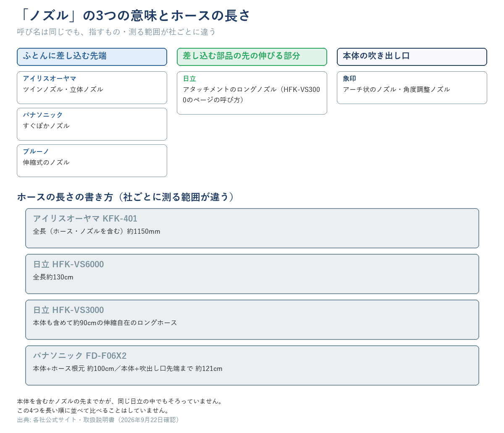Click the text 全長約130cm
Image resolution: width=504 pixels, height=433 pixels.
(x=53, y=277)
